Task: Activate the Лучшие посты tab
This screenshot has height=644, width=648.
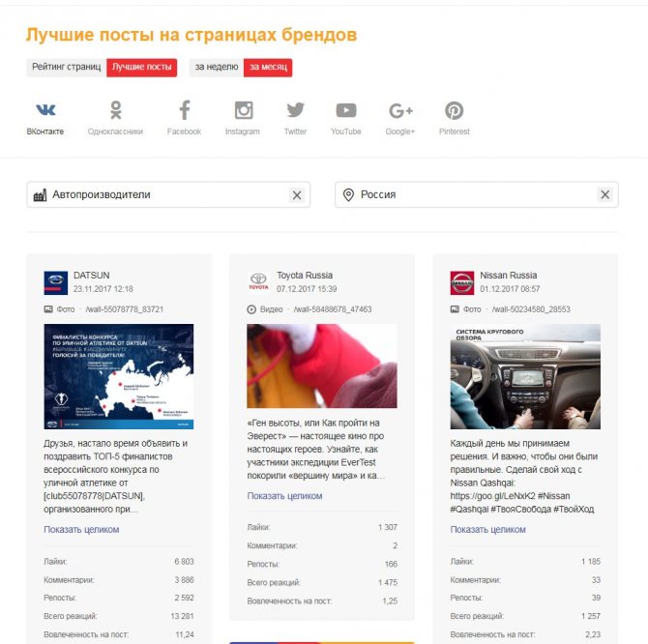Action: click(142, 68)
